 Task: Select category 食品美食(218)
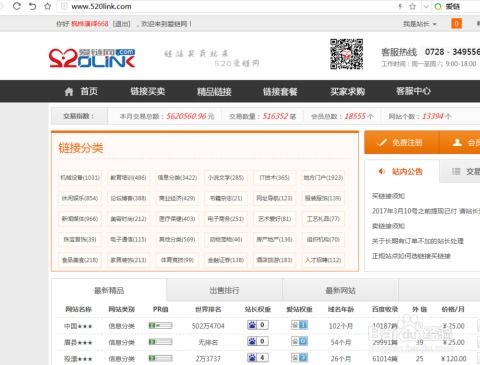(80, 260)
